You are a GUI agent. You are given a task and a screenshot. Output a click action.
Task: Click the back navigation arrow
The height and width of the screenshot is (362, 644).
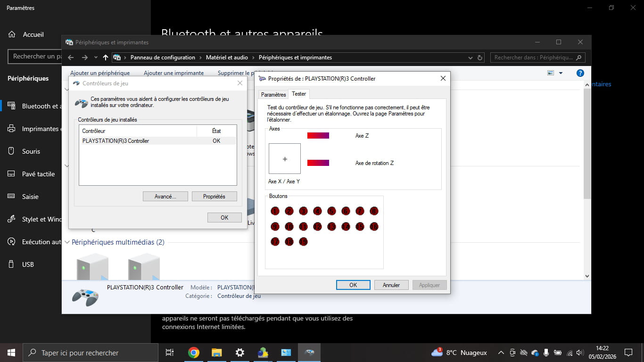click(x=71, y=58)
